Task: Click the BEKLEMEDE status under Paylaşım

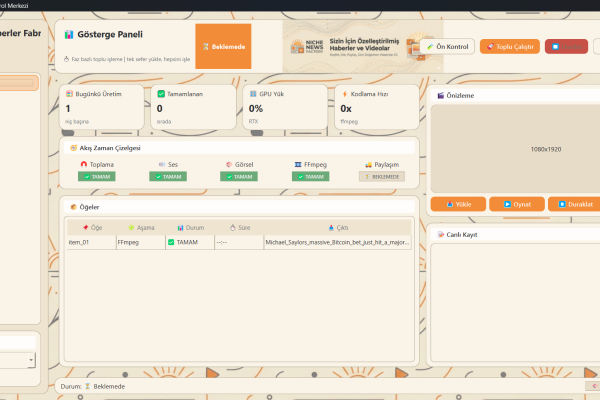Action: pos(381,176)
